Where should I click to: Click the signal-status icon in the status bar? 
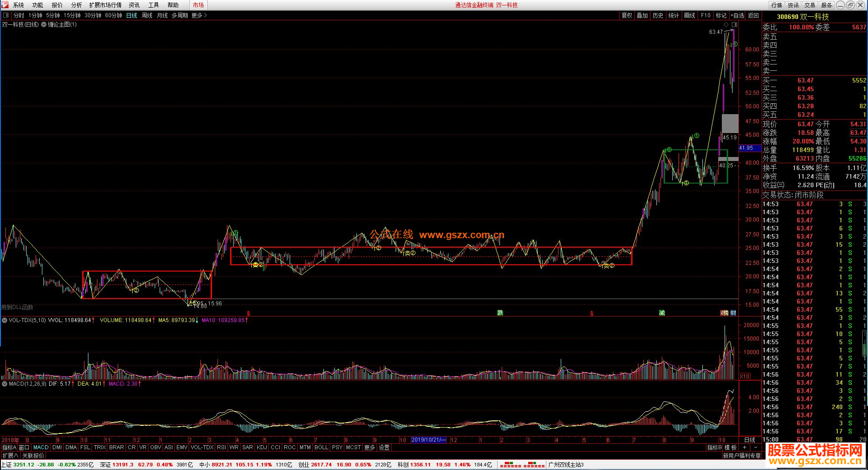pos(522,465)
